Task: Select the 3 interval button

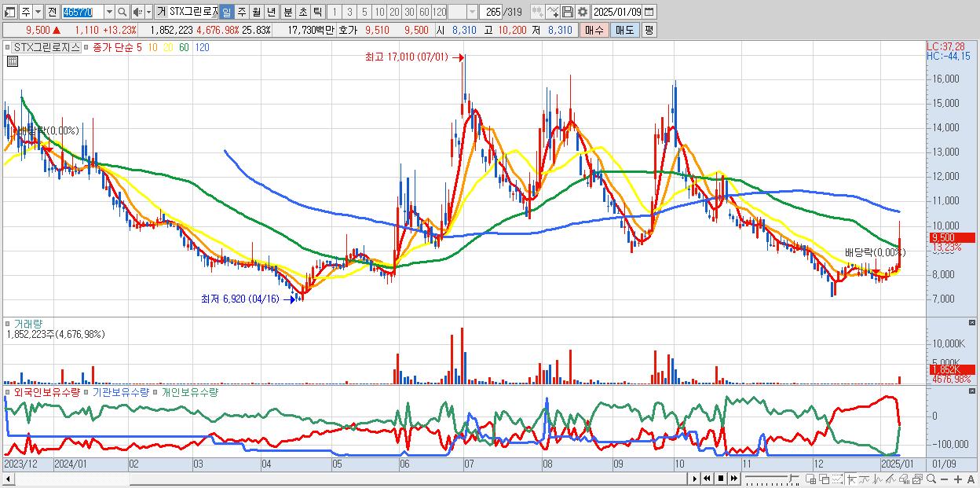Action: coord(349,12)
